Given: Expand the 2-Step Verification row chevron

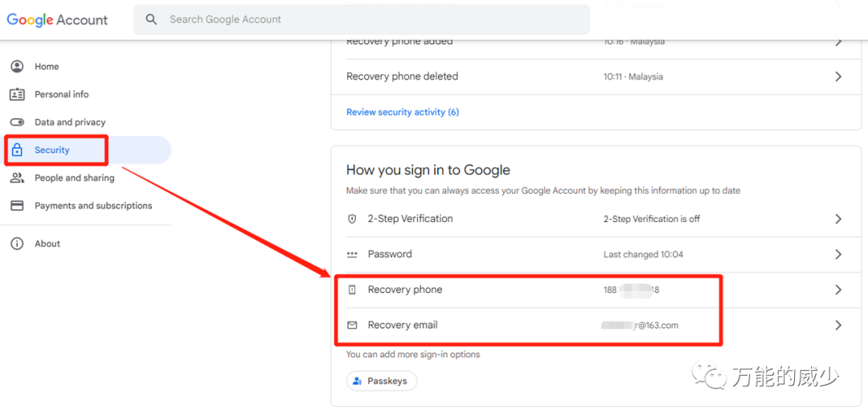Looking at the screenshot, I should click(x=838, y=219).
